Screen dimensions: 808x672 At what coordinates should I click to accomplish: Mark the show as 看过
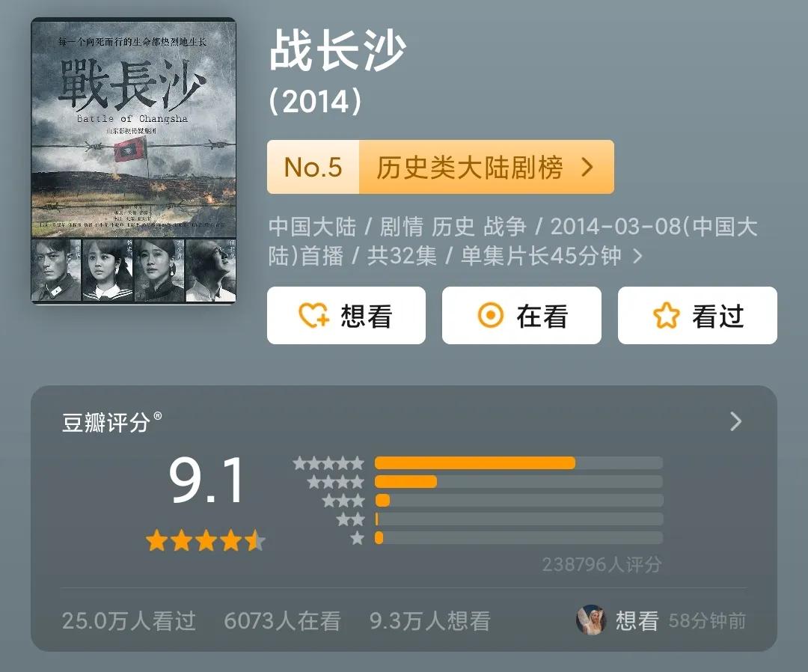pos(697,315)
